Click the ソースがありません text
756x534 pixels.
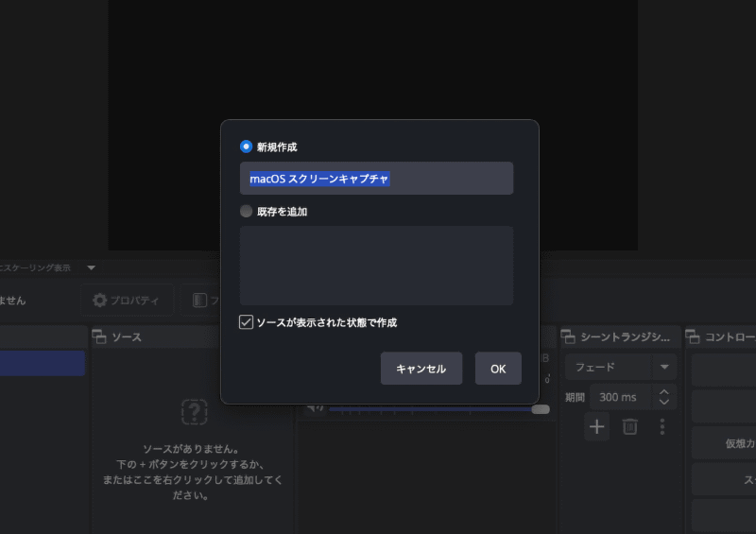(191, 449)
